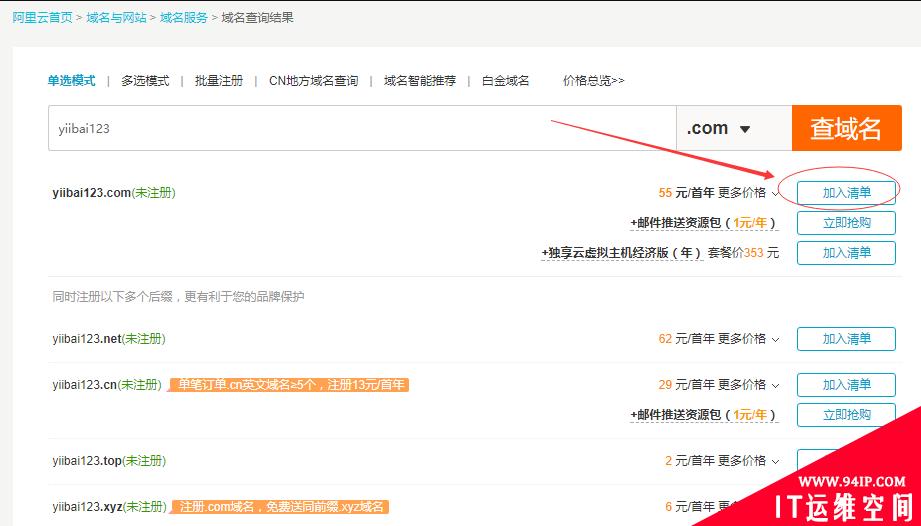Click the 62 元/首年 price text

click(686, 339)
